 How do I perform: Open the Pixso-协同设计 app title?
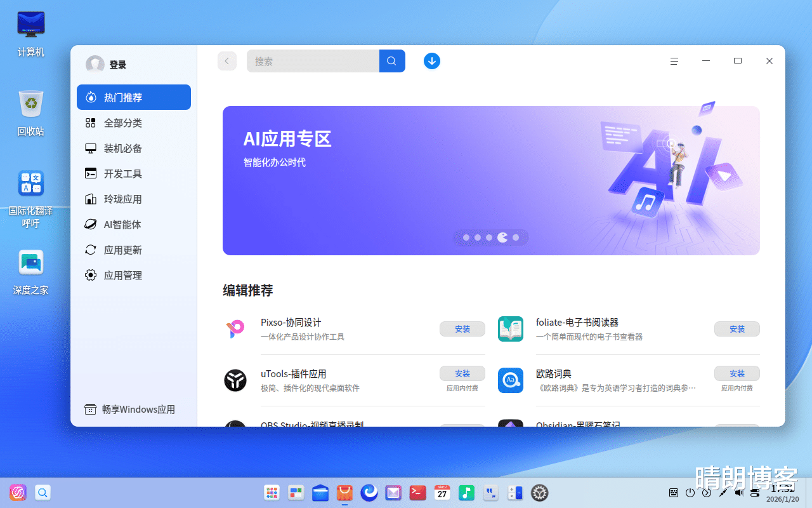pos(291,323)
